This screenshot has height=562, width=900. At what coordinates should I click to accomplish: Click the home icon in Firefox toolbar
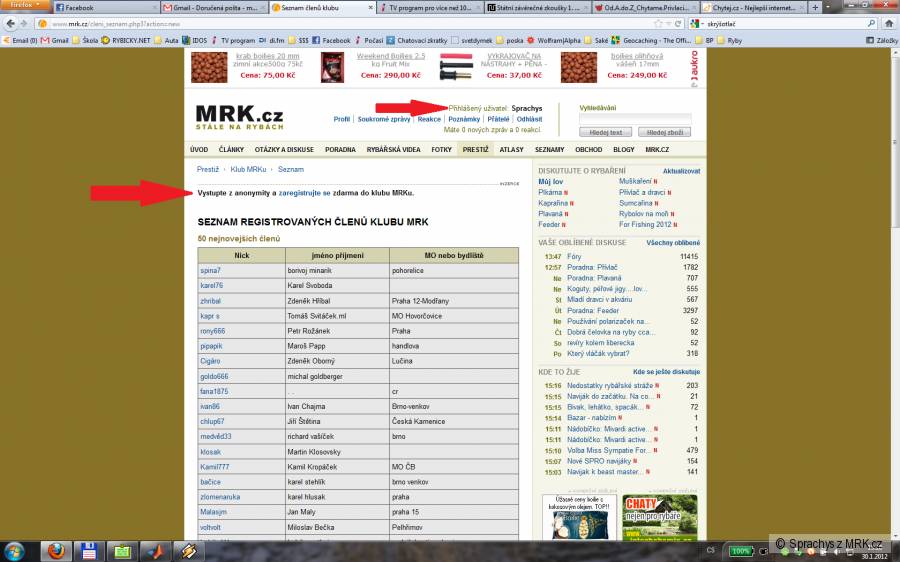click(x=889, y=24)
